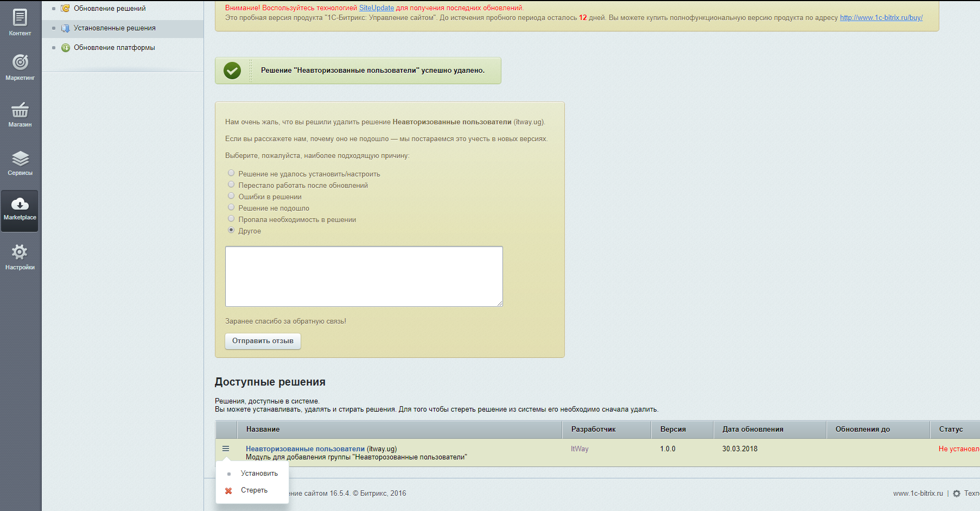The width and height of the screenshot is (980, 511).
Task: Sort by the "Статус" column header
Action: click(x=955, y=430)
